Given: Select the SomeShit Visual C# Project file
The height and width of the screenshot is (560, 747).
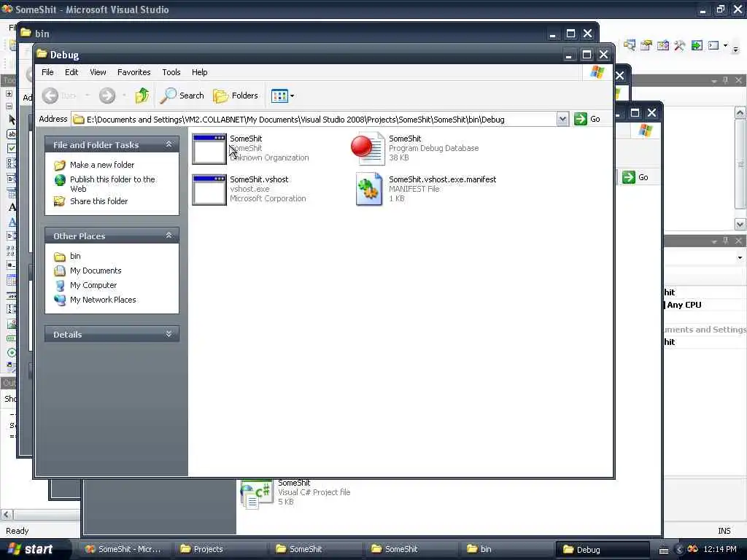Looking at the screenshot, I should [257, 494].
